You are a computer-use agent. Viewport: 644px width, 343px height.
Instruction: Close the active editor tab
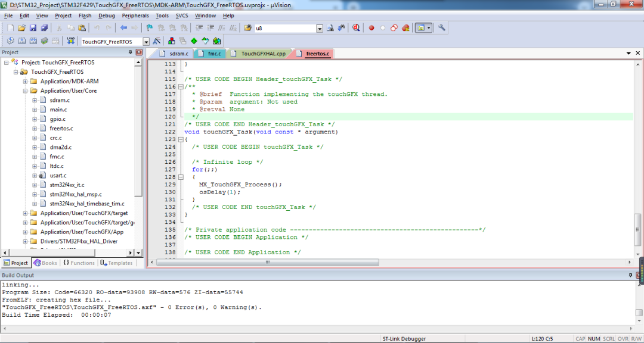[638, 54]
